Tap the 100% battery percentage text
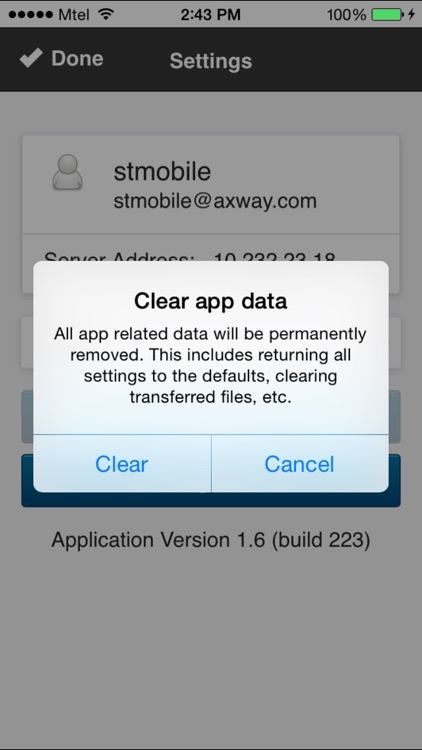422x750 pixels. (x=346, y=15)
